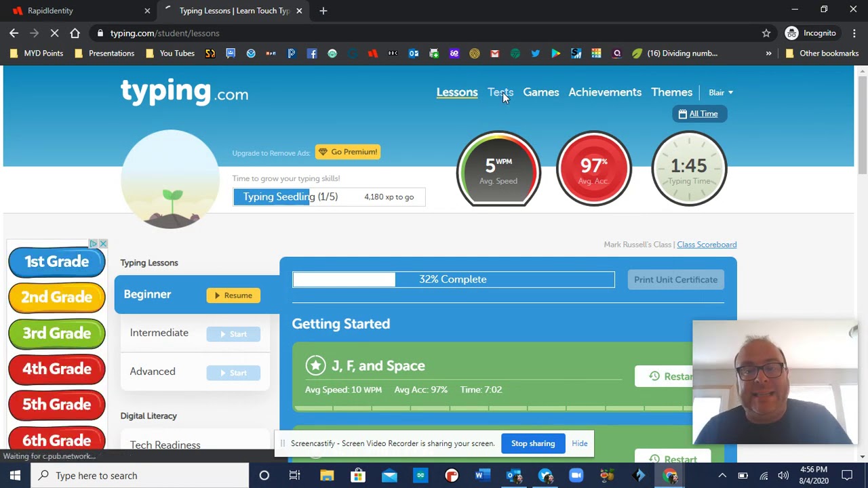Screen dimensions: 868x488
Task: Open the You Tubes bookmark folder
Action: (x=171, y=54)
